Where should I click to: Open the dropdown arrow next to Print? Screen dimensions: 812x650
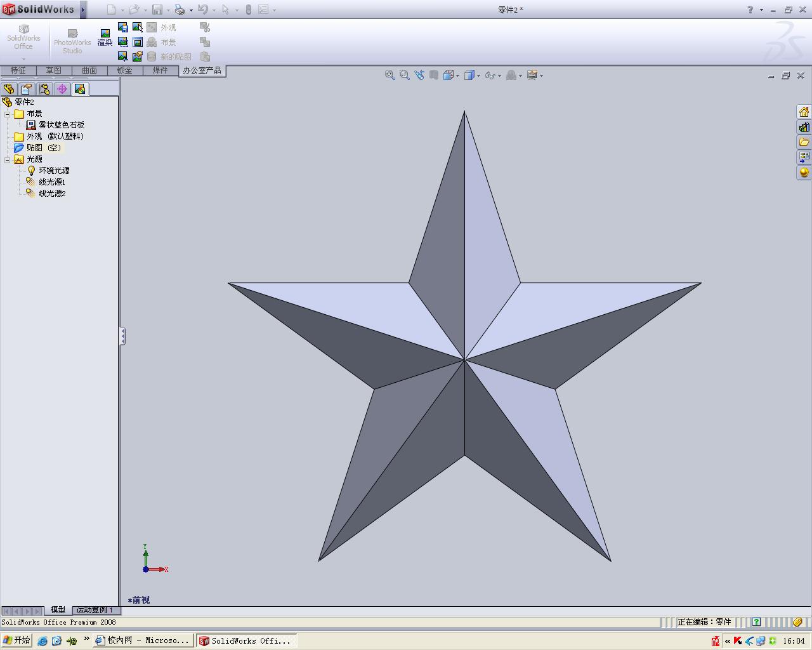[191, 10]
